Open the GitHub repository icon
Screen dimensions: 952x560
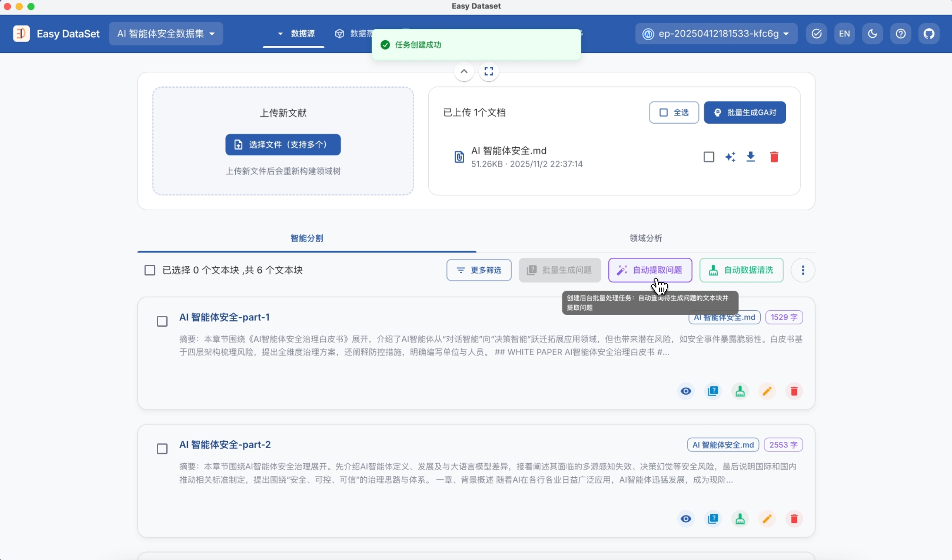coord(929,34)
